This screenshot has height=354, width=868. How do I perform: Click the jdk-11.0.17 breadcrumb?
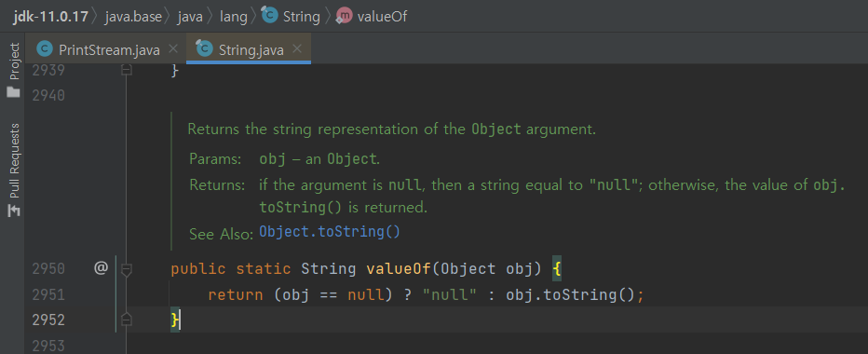(50, 17)
